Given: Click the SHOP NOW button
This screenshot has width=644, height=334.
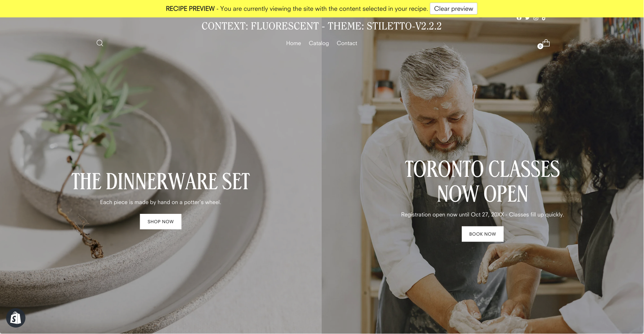Looking at the screenshot, I should pyautogui.click(x=161, y=222).
